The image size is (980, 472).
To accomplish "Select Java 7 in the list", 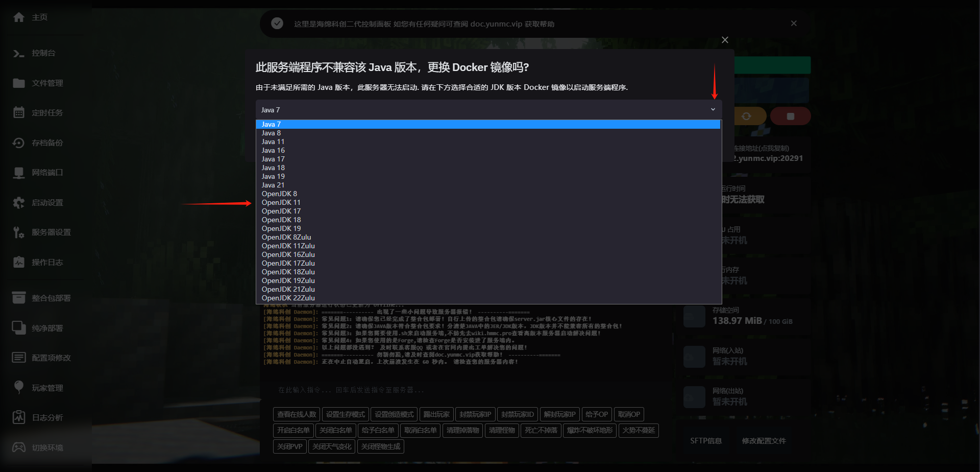I will click(488, 124).
